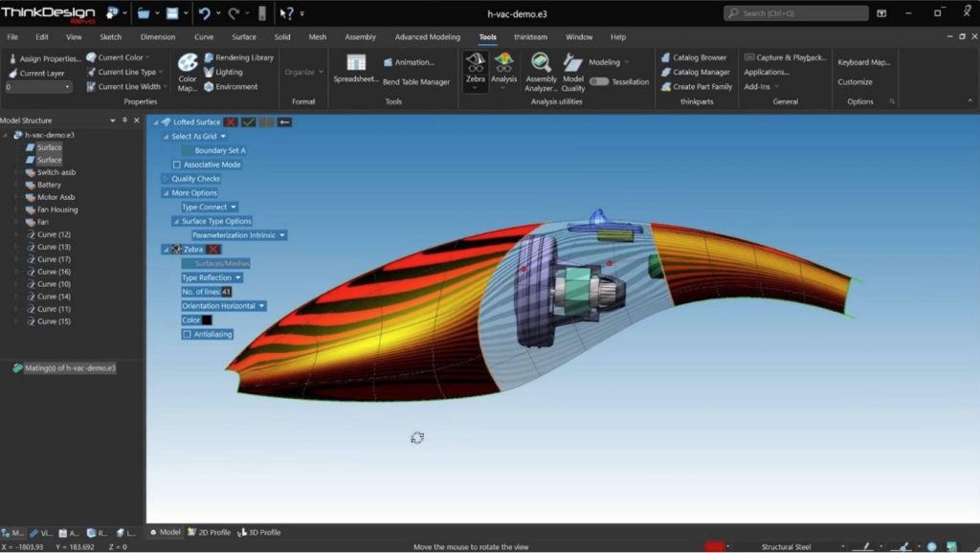Open the Assembly Analyzer tool
Screen dimensions: 980x553
pos(541,72)
